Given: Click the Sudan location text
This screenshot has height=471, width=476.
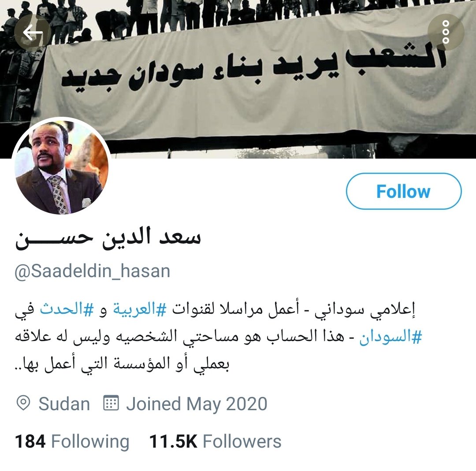Looking at the screenshot, I should tap(64, 404).
